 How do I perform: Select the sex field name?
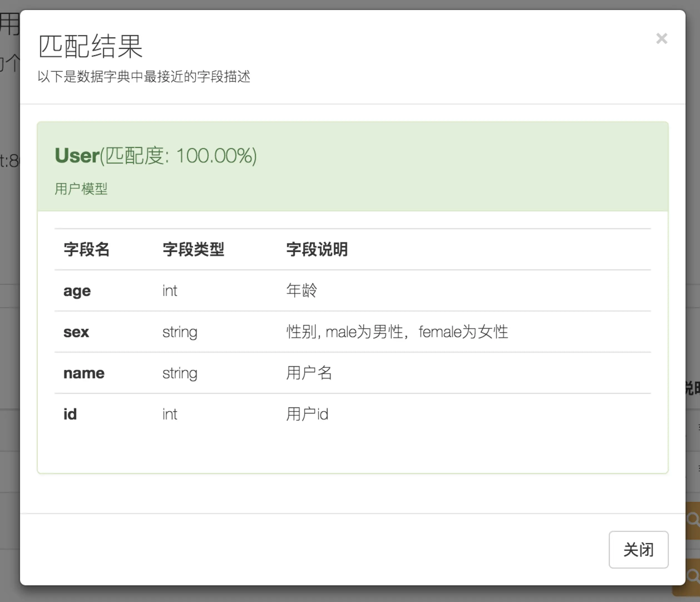click(x=76, y=332)
